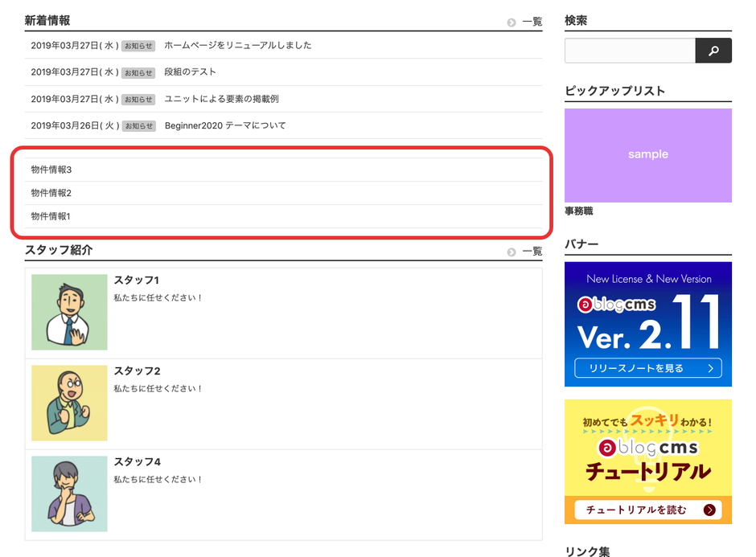Click the search text field
Image resolution: width=756 pixels, height=557 pixels.
[x=629, y=51]
